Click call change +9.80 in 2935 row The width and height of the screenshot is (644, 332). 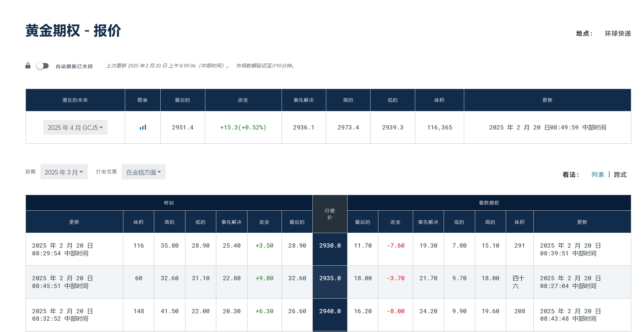tap(265, 278)
